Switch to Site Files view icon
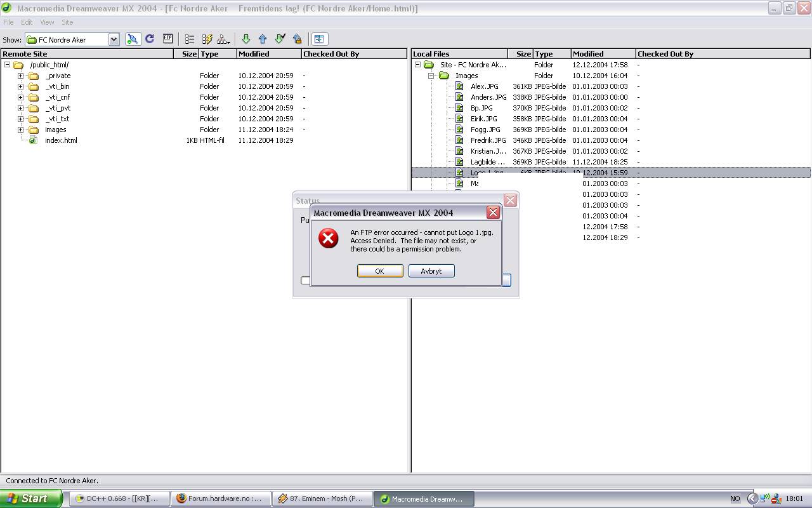This screenshot has width=812, height=508. pos(190,39)
